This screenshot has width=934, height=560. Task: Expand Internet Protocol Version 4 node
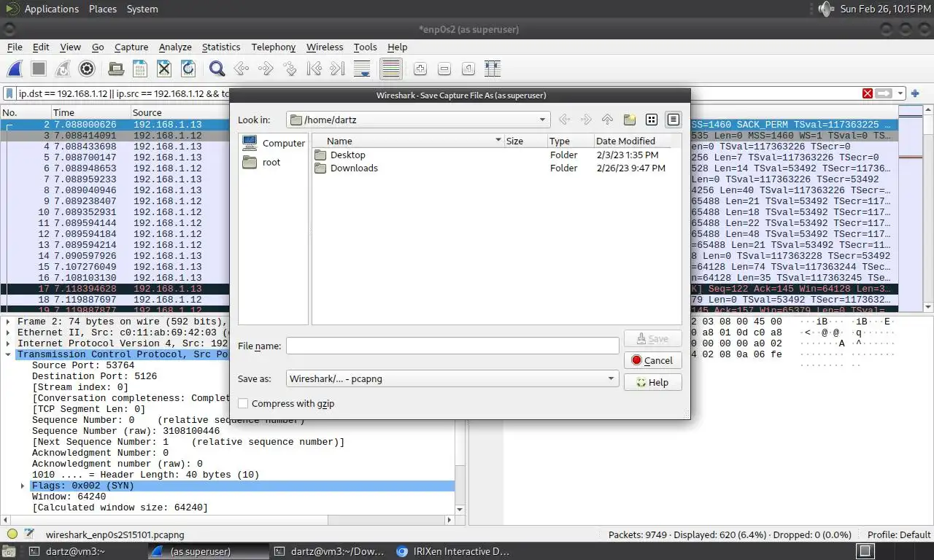8,343
